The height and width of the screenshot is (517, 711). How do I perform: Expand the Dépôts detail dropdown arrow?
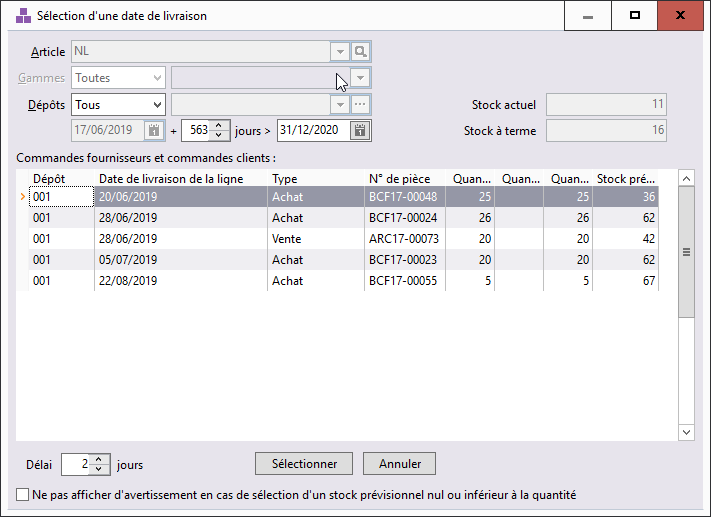[340, 105]
